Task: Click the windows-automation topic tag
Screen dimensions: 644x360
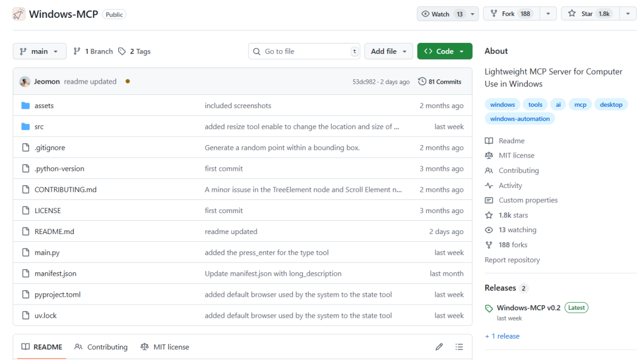Action: coord(519,119)
